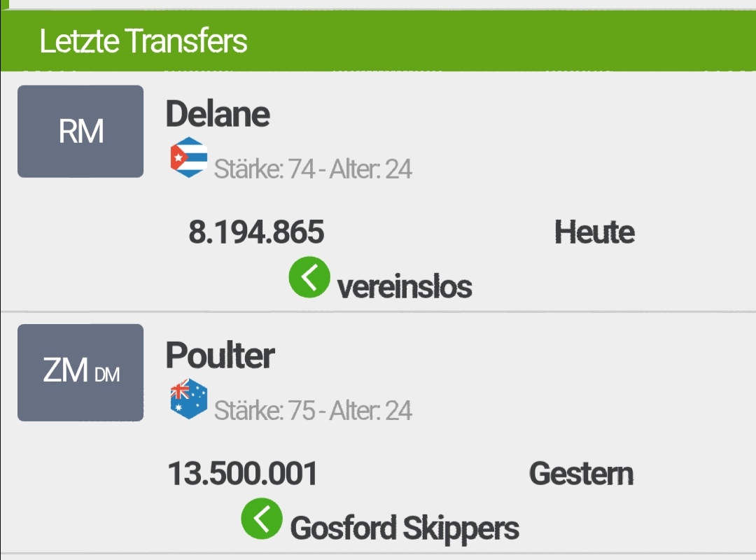This screenshot has width=756, height=560.
Task: Tap the Cuban flag icon under Delane
Action: pos(189,157)
